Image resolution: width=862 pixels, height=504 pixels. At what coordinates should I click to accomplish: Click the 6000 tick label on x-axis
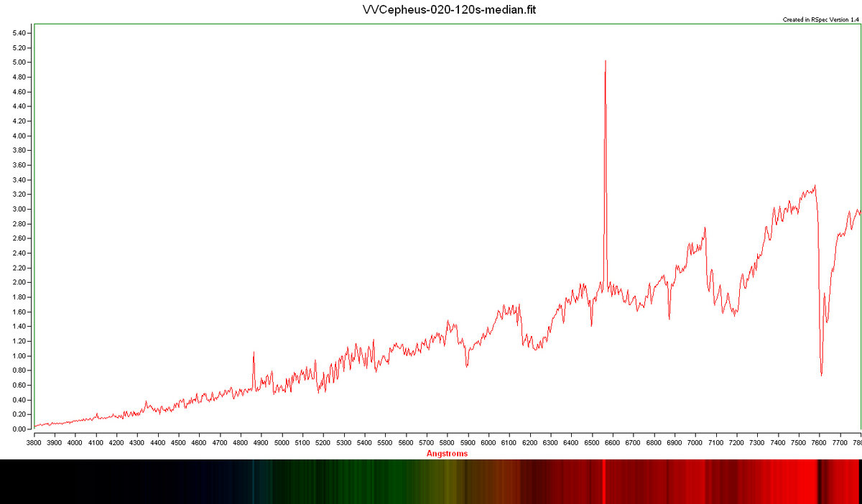tap(488, 443)
